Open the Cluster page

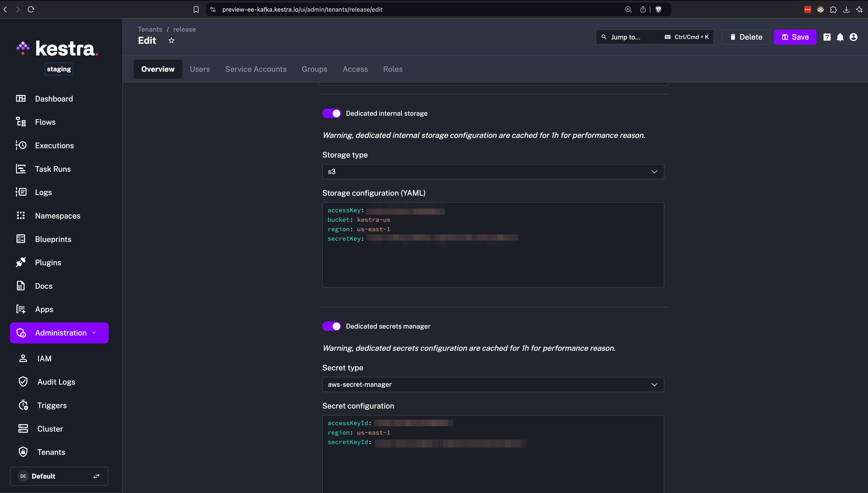(x=50, y=429)
